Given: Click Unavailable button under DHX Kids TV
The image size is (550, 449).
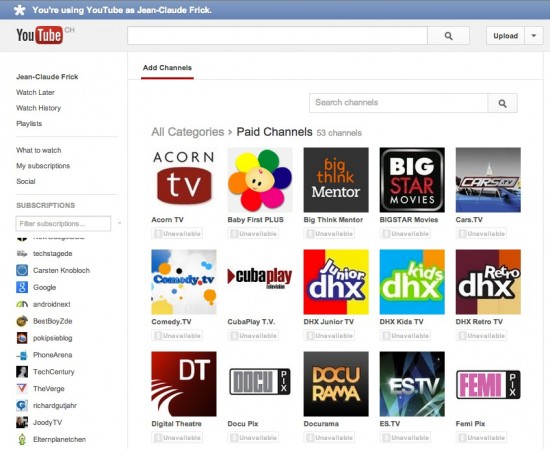Looking at the screenshot, I should [x=405, y=336].
